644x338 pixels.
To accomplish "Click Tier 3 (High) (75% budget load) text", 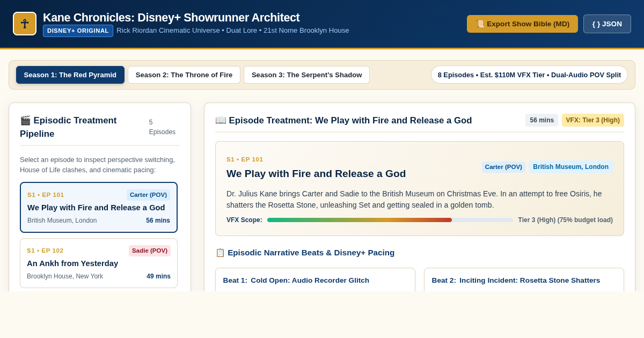I will click(565, 220).
